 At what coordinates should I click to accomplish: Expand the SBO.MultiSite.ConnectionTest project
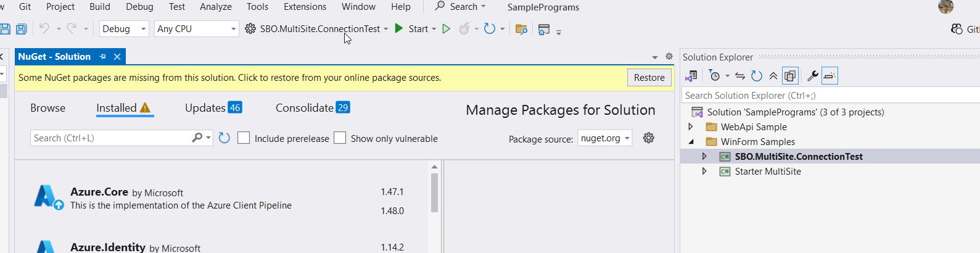click(704, 156)
